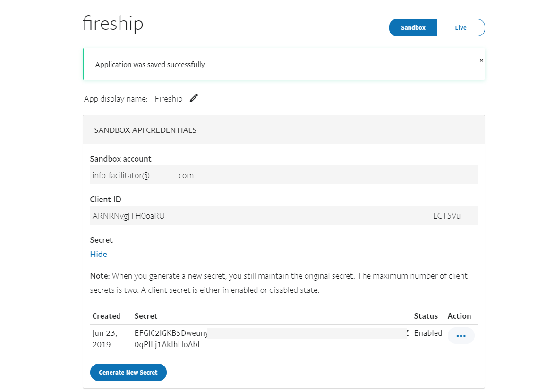Hide the client secret value
Image resolution: width=555 pixels, height=392 pixels.
coord(98,254)
